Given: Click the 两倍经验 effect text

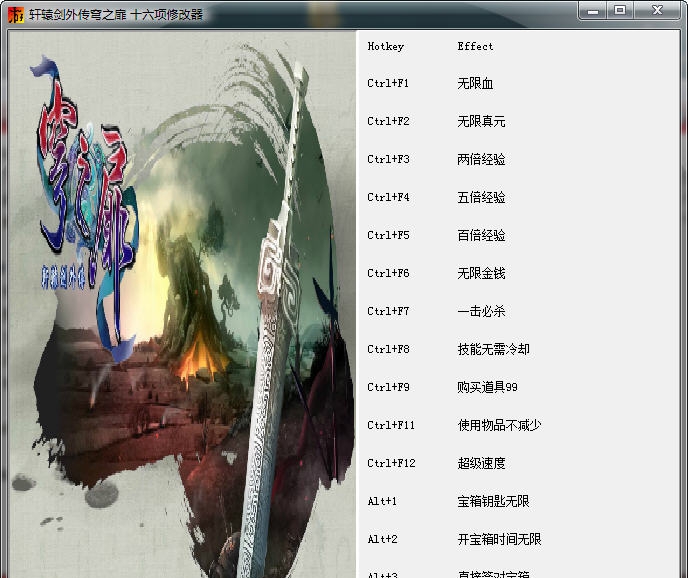Looking at the screenshot, I should [x=481, y=159].
